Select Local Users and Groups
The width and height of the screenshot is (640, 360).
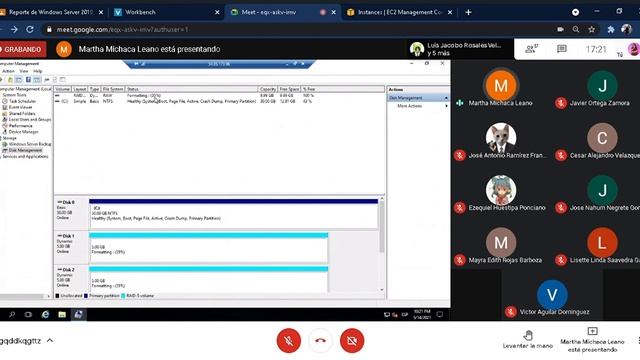30,120
